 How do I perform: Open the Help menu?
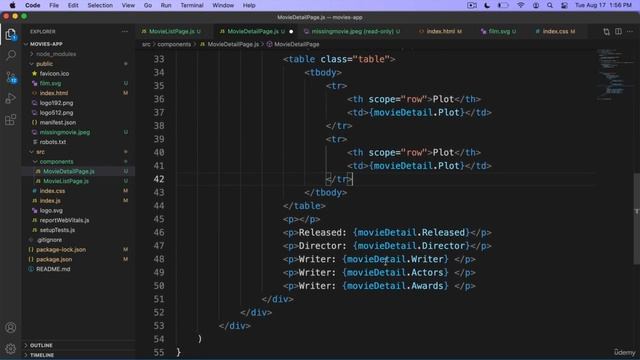point(249,5)
